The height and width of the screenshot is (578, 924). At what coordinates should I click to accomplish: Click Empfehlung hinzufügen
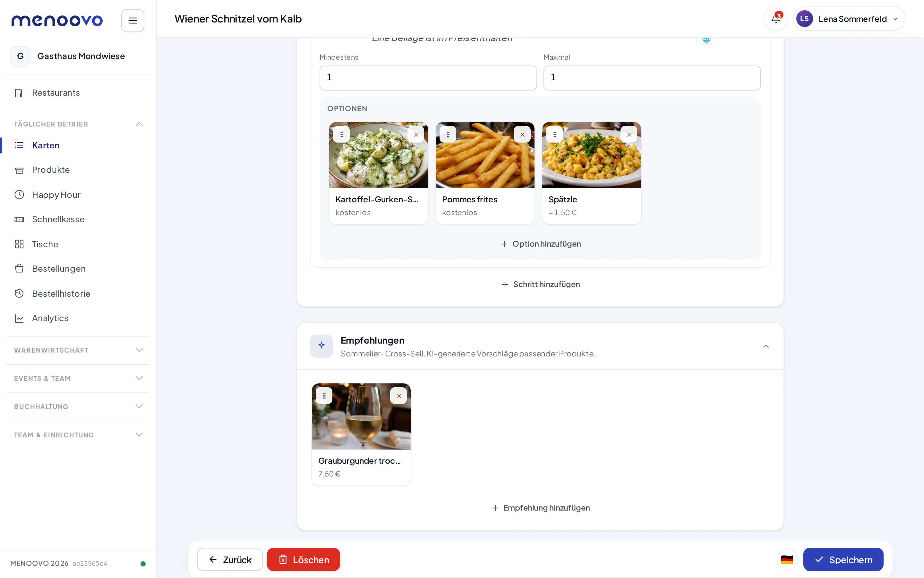point(541,508)
